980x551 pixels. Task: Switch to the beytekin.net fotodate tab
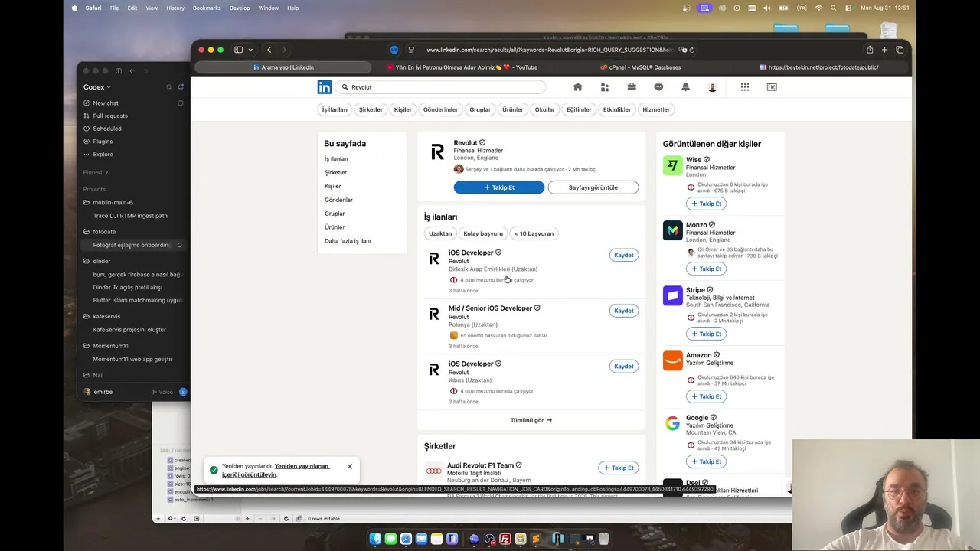pyautogui.click(x=819, y=67)
